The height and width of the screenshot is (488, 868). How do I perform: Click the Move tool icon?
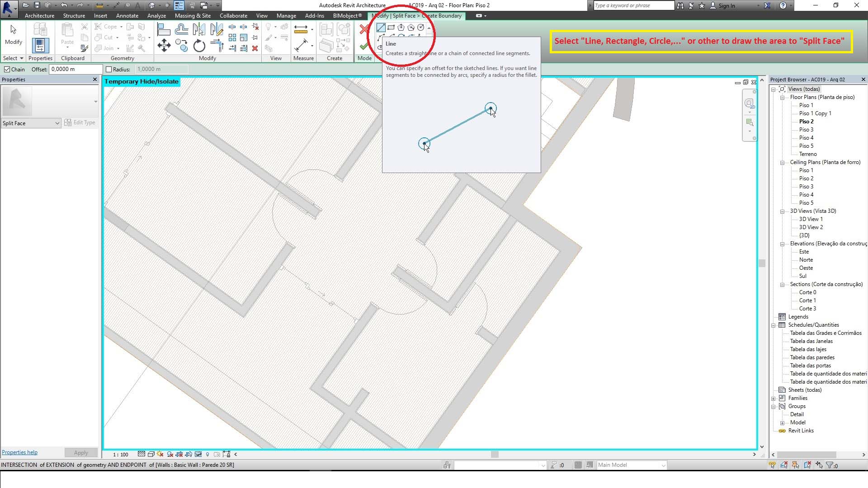point(164,45)
